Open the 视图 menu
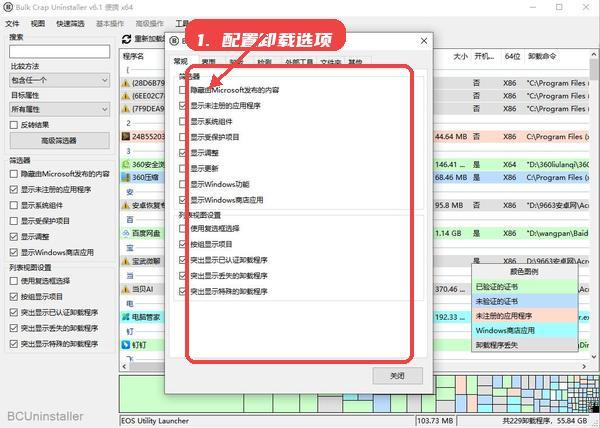 (38, 24)
